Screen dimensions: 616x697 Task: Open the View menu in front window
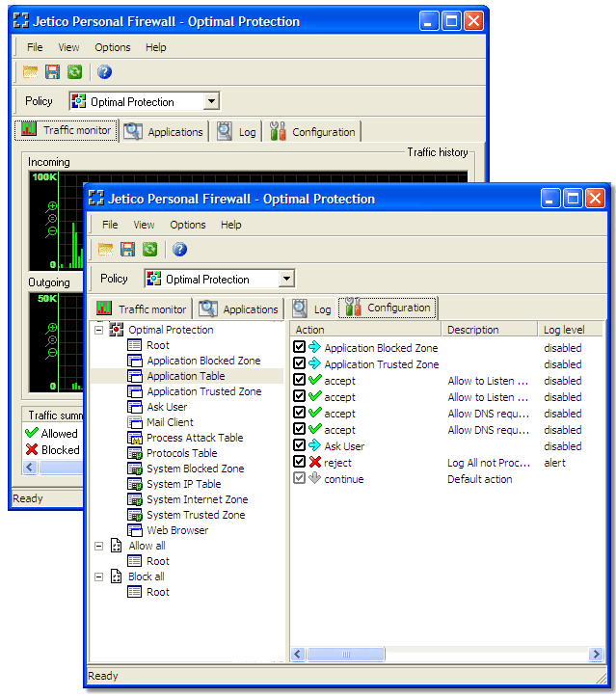pos(144,225)
